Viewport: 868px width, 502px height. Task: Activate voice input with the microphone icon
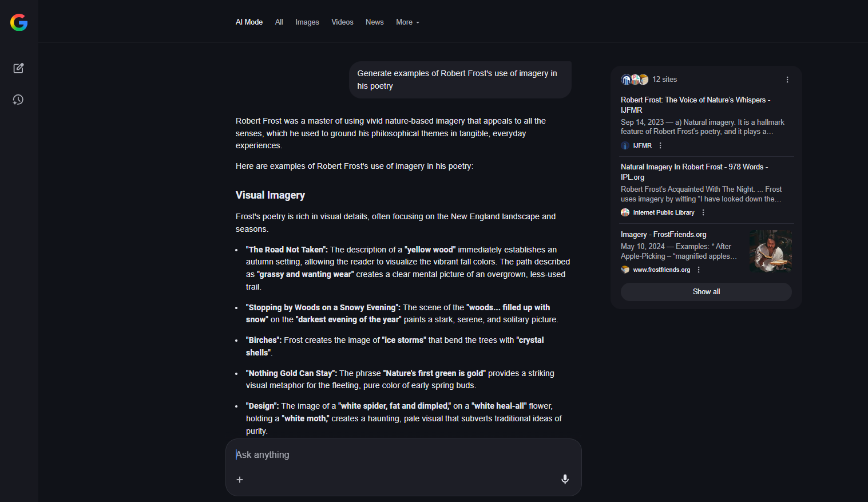[x=564, y=479]
